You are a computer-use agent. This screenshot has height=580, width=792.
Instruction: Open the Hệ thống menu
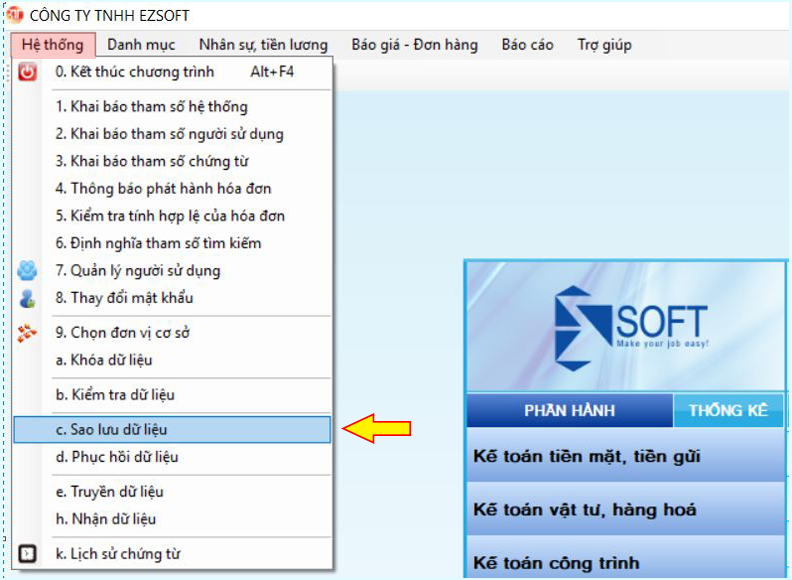[x=53, y=45]
